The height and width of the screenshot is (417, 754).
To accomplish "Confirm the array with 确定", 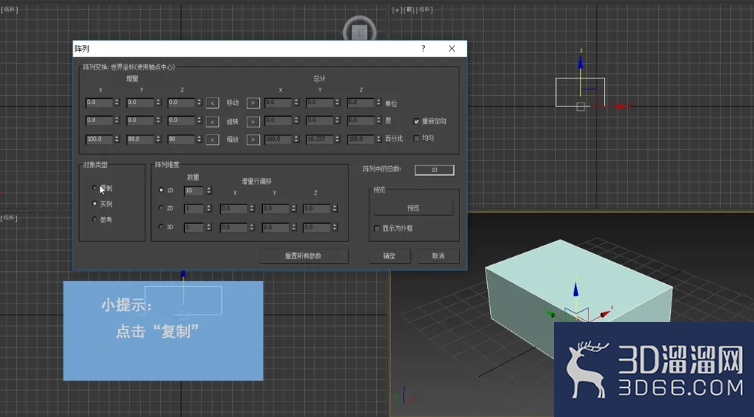I will 390,256.
